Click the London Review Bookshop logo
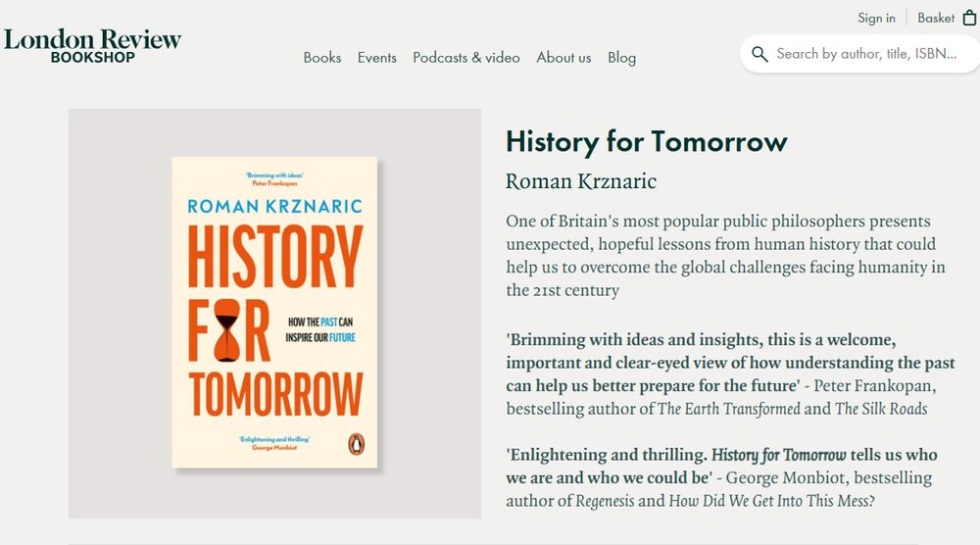This screenshot has width=980, height=545. tap(92, 46)
